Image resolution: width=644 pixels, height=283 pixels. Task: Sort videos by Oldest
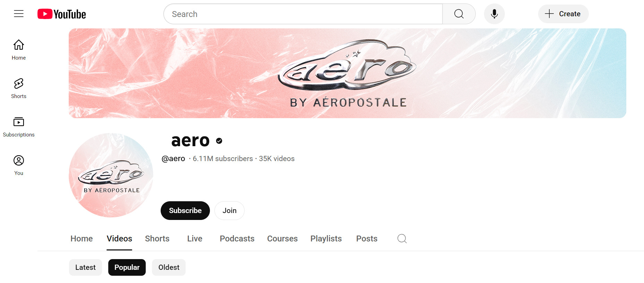pyautogui.click(x=169, y=267)
